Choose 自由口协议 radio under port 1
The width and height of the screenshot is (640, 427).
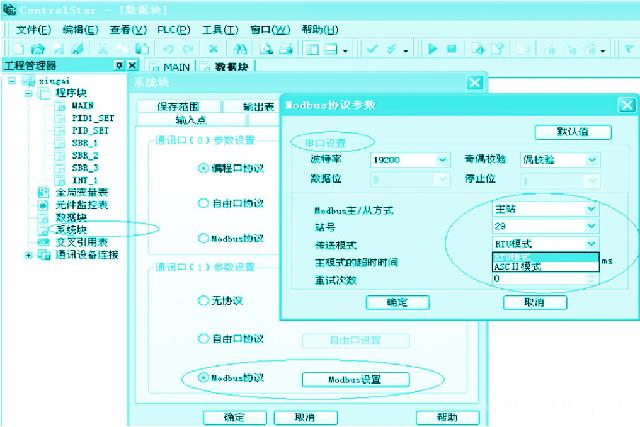(204, 339)
